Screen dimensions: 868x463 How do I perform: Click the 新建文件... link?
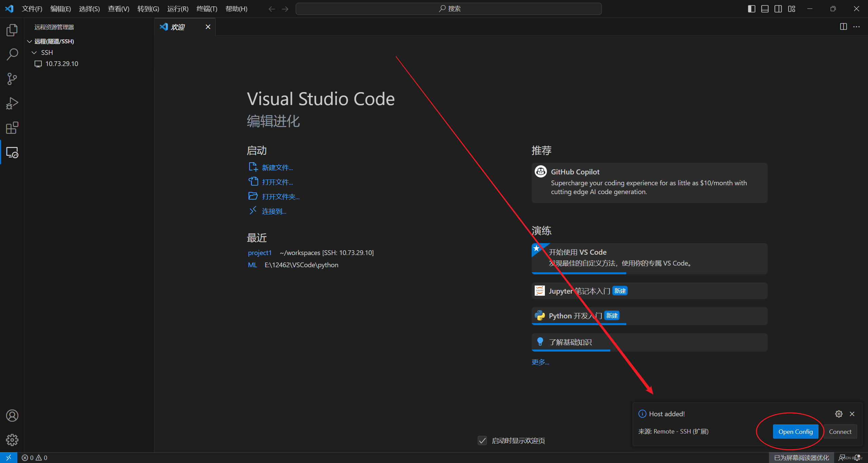click(x=277, y=168)
